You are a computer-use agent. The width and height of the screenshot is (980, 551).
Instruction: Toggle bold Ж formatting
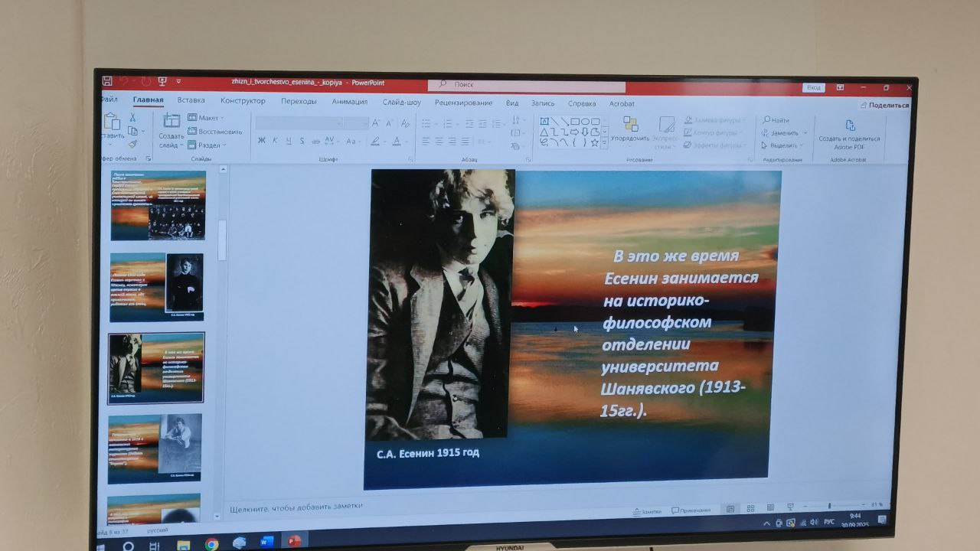pos(262,141)
